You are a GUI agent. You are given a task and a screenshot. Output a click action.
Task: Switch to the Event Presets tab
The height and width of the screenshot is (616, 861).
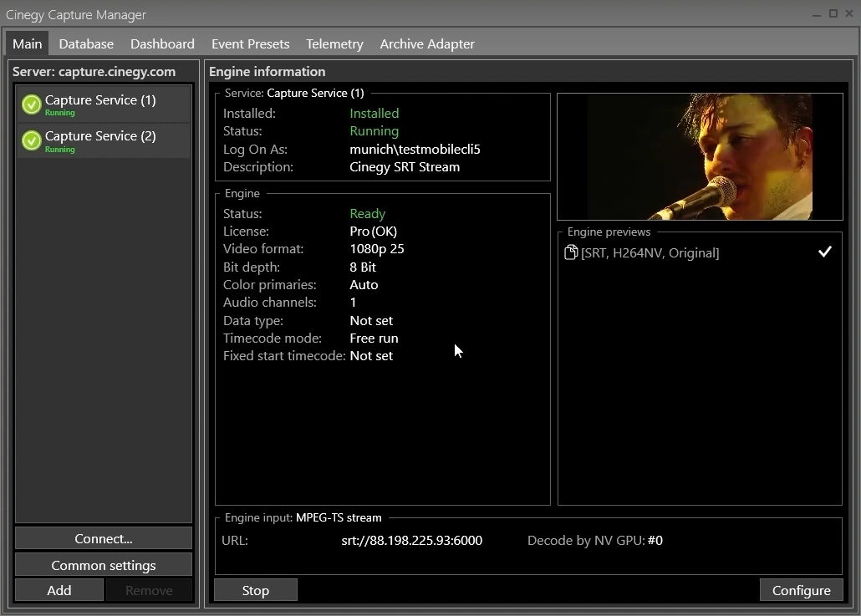251,44
